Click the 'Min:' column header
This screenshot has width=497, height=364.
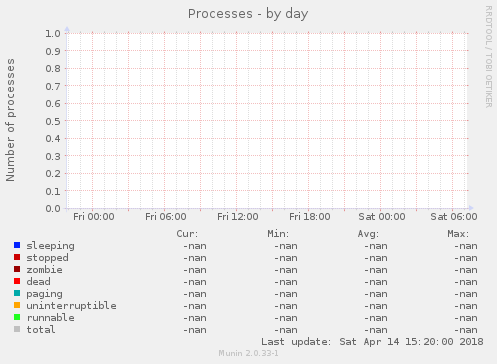(278, 234)
